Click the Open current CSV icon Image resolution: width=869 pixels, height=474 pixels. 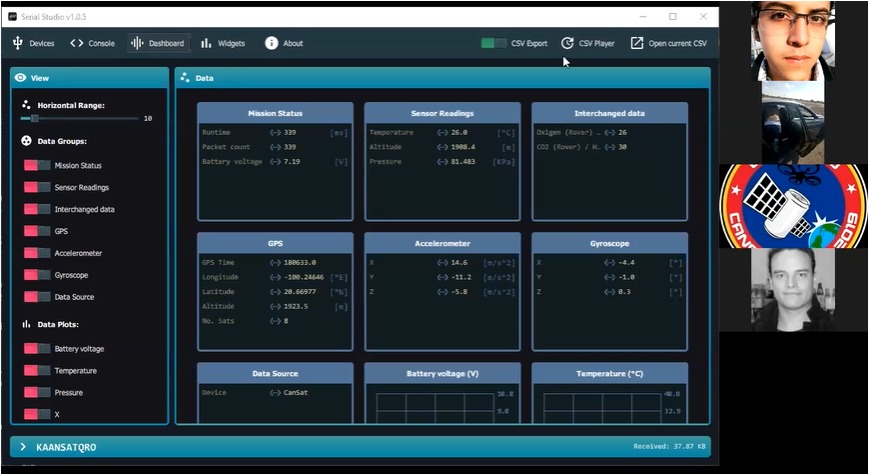(x=637, y=43)
